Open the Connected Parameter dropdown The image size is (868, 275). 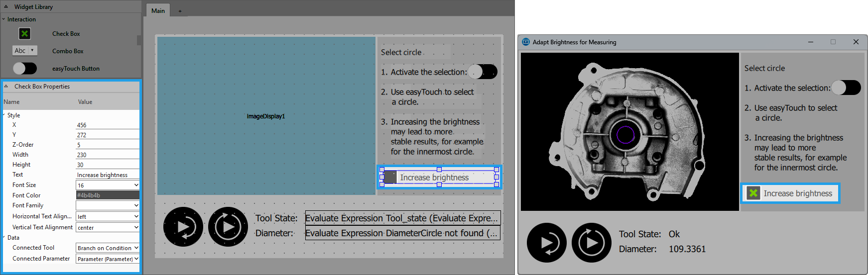[136, 259]
